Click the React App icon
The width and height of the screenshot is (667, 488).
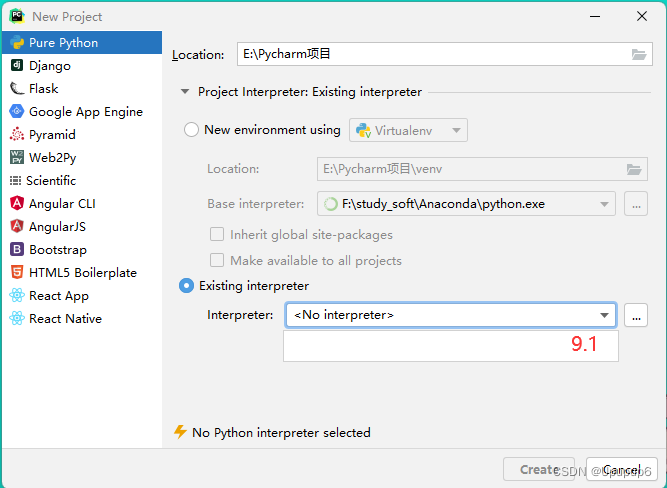tap(17, 295)
